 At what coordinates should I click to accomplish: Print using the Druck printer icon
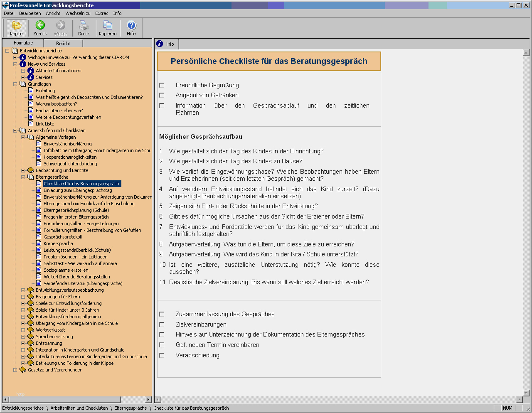click(x=84, y=26)
